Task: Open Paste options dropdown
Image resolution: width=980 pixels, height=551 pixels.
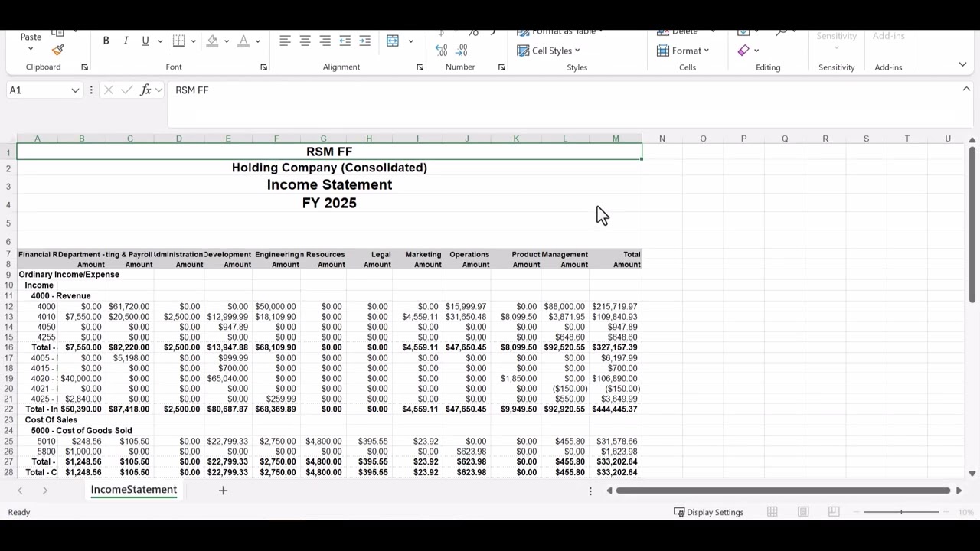Action: click(x=31, y=49)
